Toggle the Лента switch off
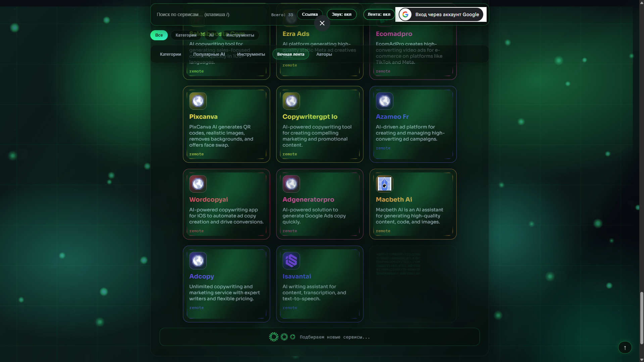The image size is (644, 362). tap(379, 14)
